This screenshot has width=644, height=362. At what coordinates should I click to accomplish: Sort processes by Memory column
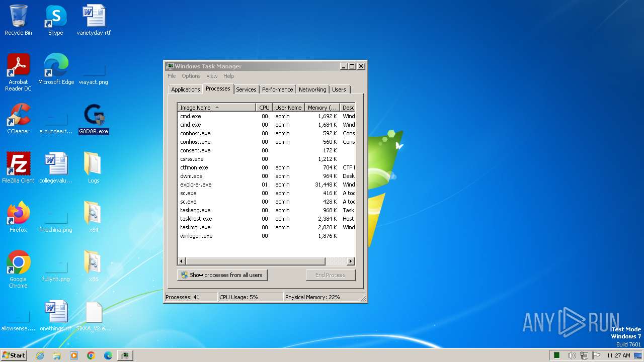coord(323,108)
